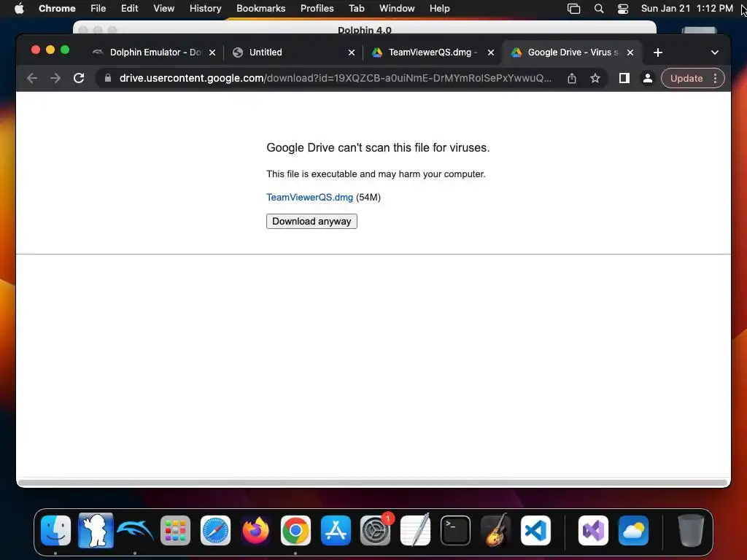Open the Edit menu

pos(130,9)
